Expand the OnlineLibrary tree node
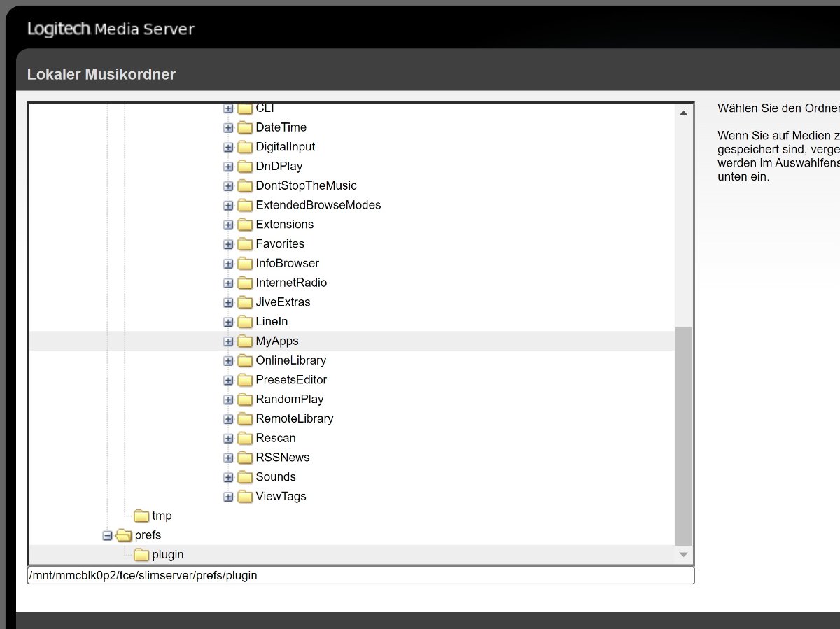This screenshot has width=840, height=629. 228,361
